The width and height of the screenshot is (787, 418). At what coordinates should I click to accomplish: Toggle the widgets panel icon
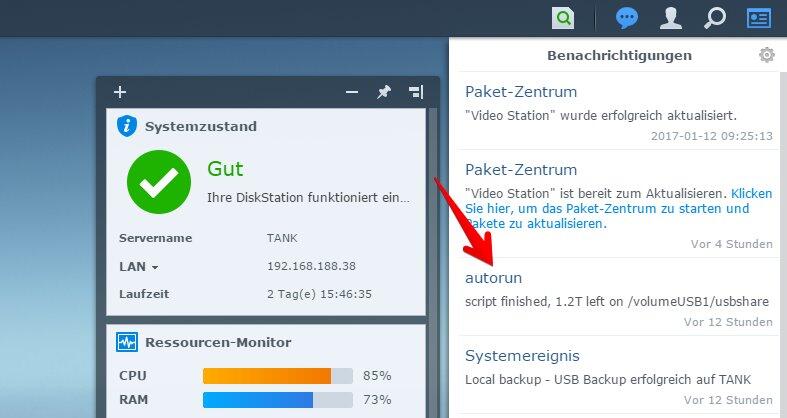(x=760, y=18)
